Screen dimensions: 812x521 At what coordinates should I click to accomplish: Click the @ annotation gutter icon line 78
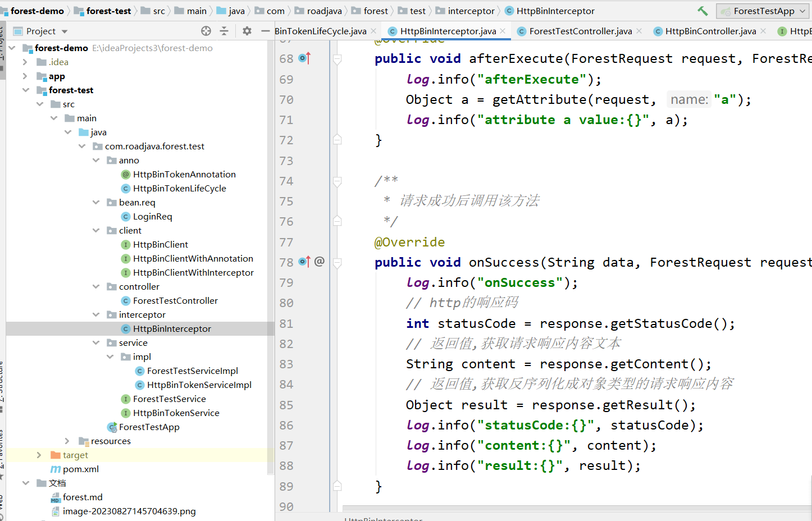319,262
